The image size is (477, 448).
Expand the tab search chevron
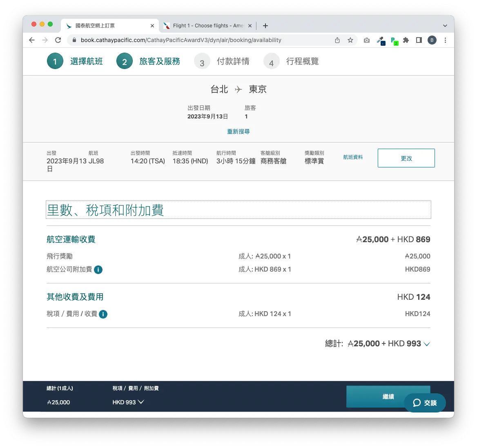click(x=445, y=26)
